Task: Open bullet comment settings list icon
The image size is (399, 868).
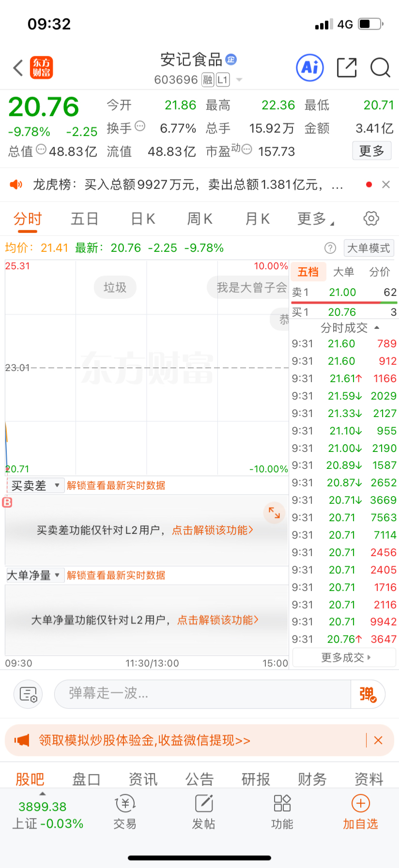Action: [x=29, y=694]
